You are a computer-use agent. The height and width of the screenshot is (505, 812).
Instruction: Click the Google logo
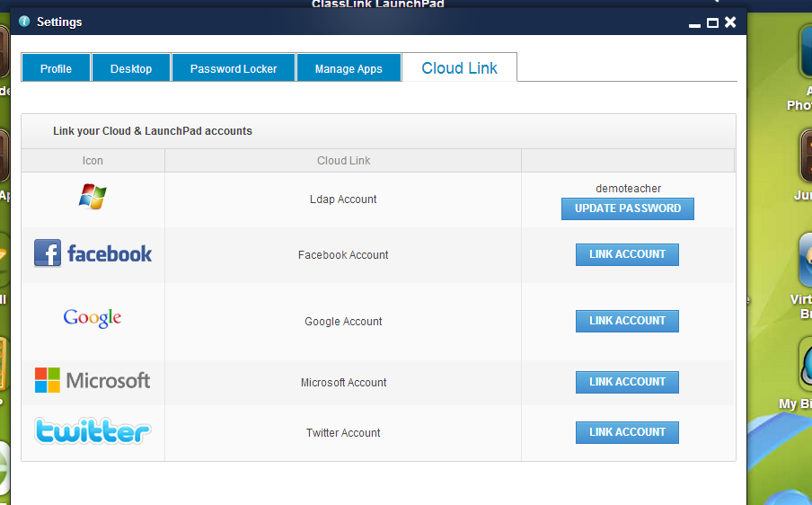(93, 318)
